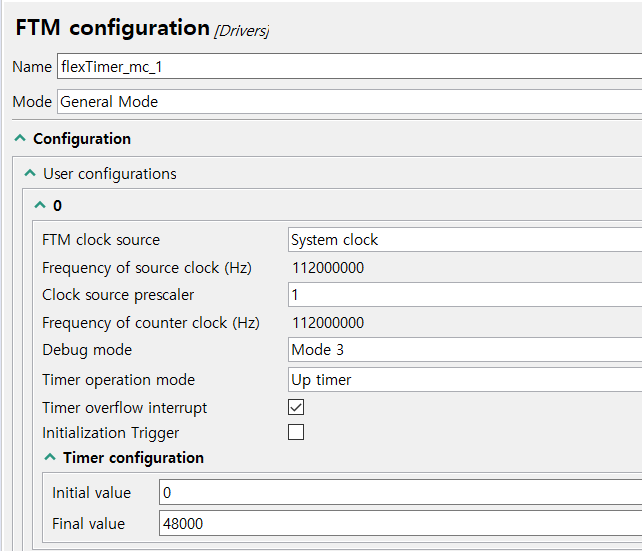Click the Name input field

[350, 66]
